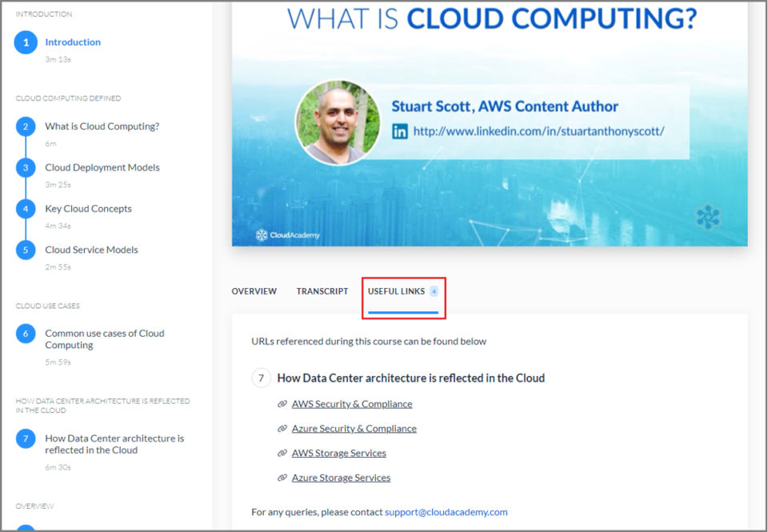This screenshot has width=768, height=532.
Task: Click the useful links count badge 4
Action: point(434,291)
